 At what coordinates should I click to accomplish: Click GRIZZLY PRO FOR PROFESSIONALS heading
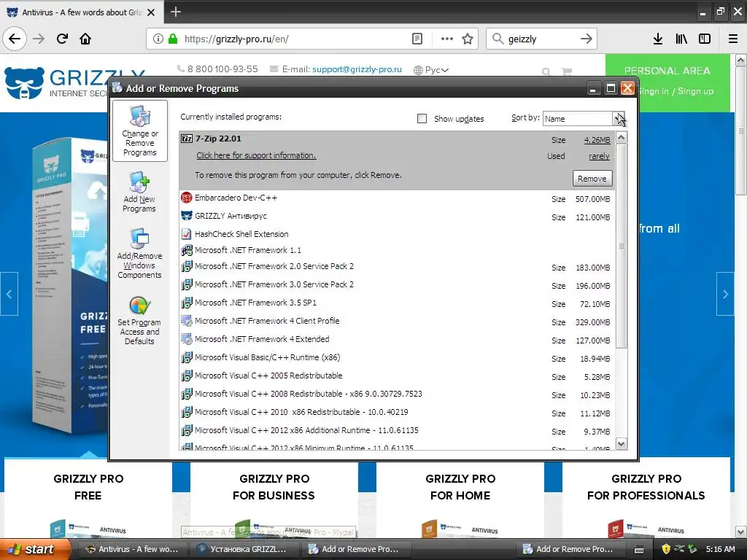click(646, 487)
